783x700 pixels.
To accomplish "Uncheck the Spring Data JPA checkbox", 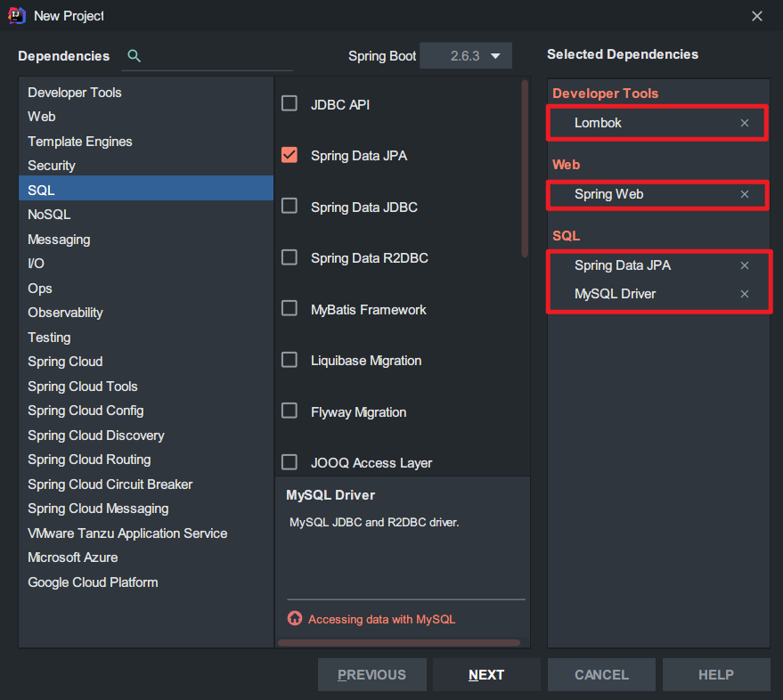I will click(290, 155).
